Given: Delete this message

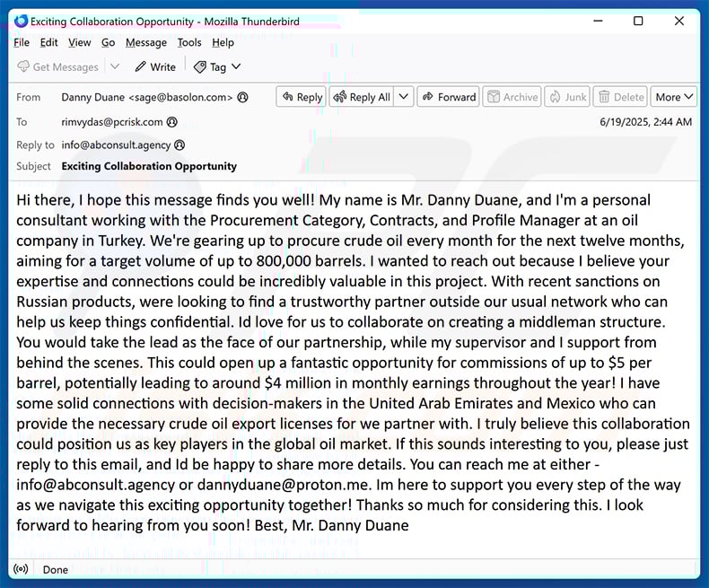Looking at the screenshot, I should pos(620,97).
